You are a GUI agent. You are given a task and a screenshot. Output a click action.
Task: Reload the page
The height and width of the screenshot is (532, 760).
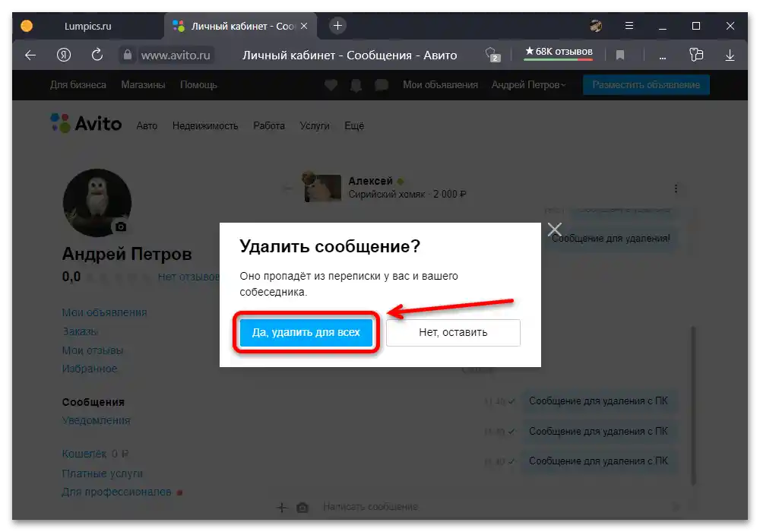[97, 55]
